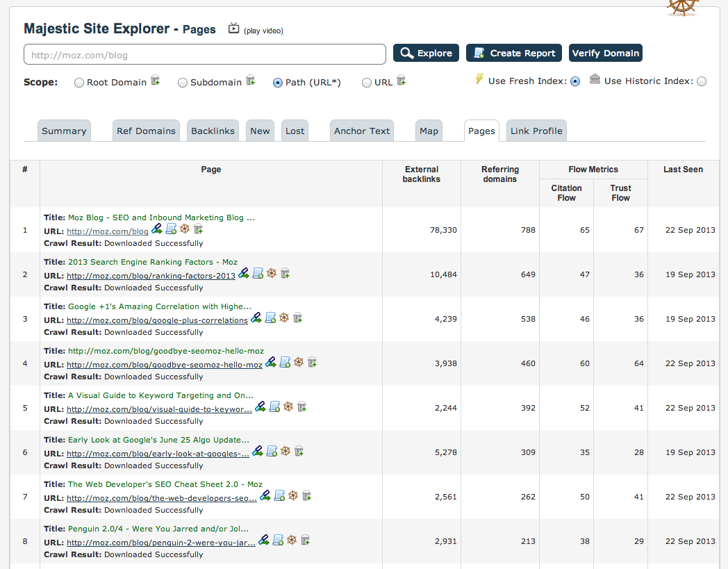Screen dimensions: 728x569
Task: Click link-pen icon beside goodbye-seomoz-hello-moz URL
Action: pyautogui.click(x=271, y=362)
